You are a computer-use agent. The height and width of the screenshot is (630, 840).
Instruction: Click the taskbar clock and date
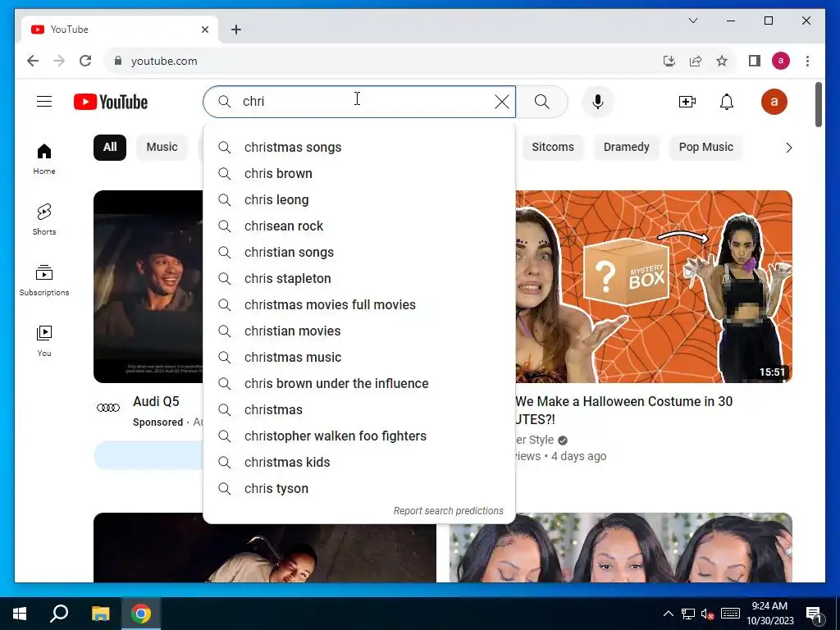click(769, 614)
